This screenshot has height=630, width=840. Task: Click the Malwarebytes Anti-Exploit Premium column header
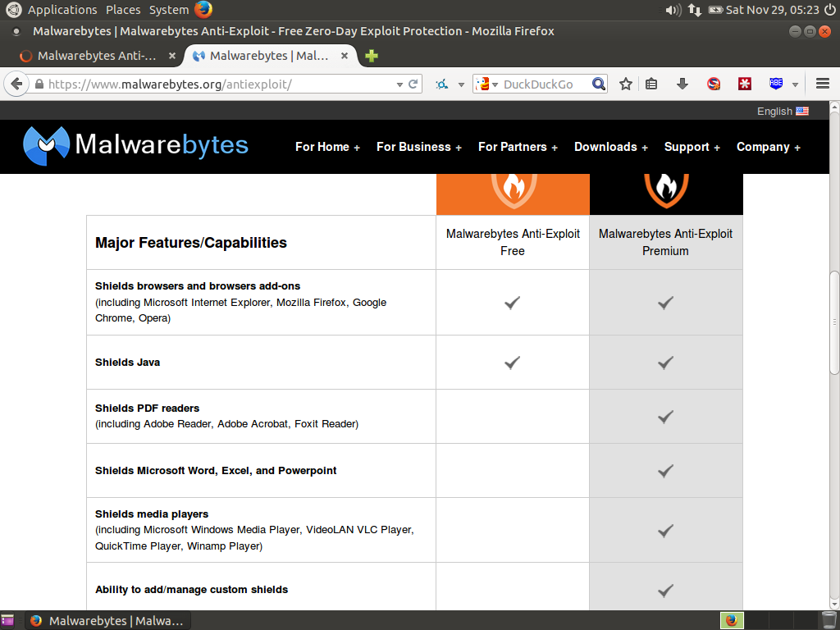(x=665, y=242)
